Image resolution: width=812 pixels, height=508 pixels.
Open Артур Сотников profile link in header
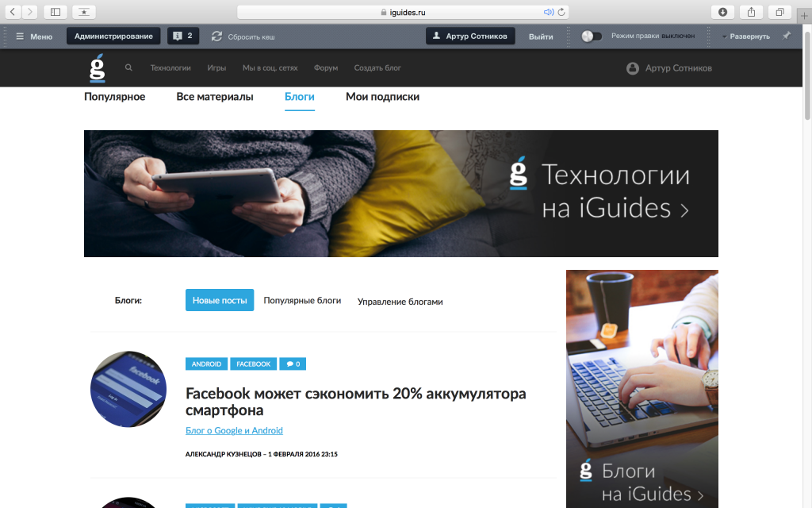(679, 68)
